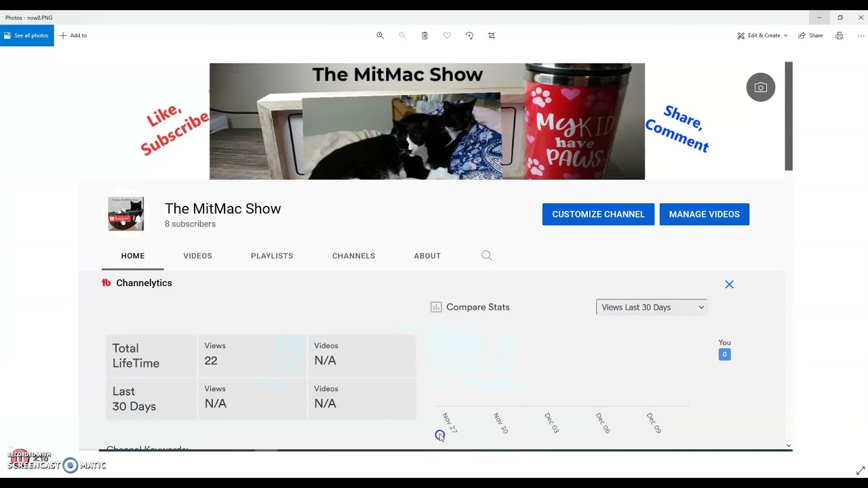This screenshot has width=868, height=488.
Task: Open the See more ellipsis menu
Action: (x=861, y=35)
